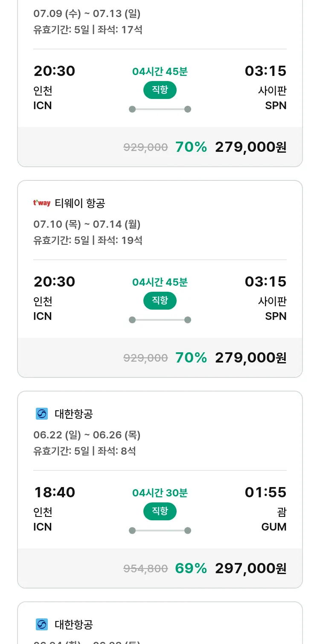
Task: Tap the 직항 badge on the 07.10 flight
Action: coord(160,300)
